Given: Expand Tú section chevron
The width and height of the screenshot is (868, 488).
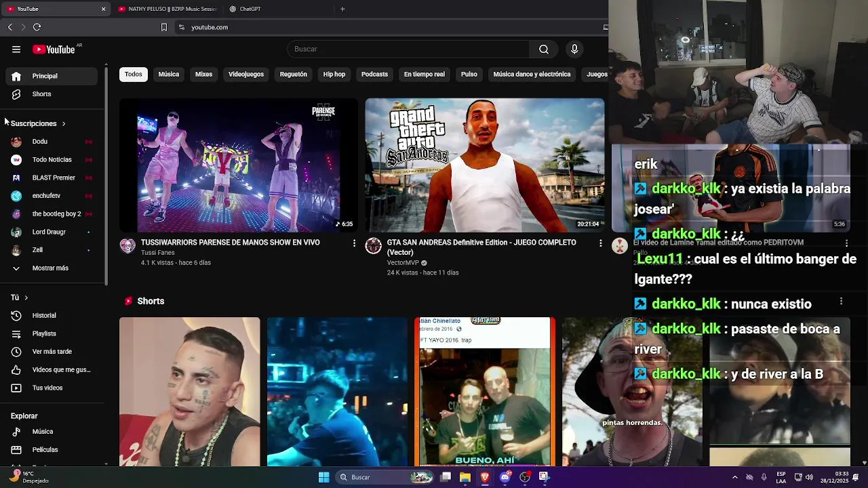Looking at the screenshot, I should [x=26, y=298].
